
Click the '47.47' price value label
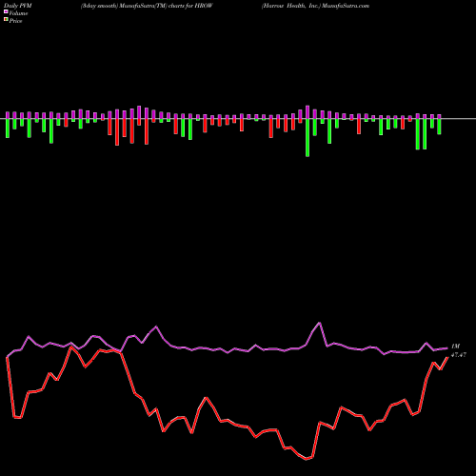pos(459,355)
